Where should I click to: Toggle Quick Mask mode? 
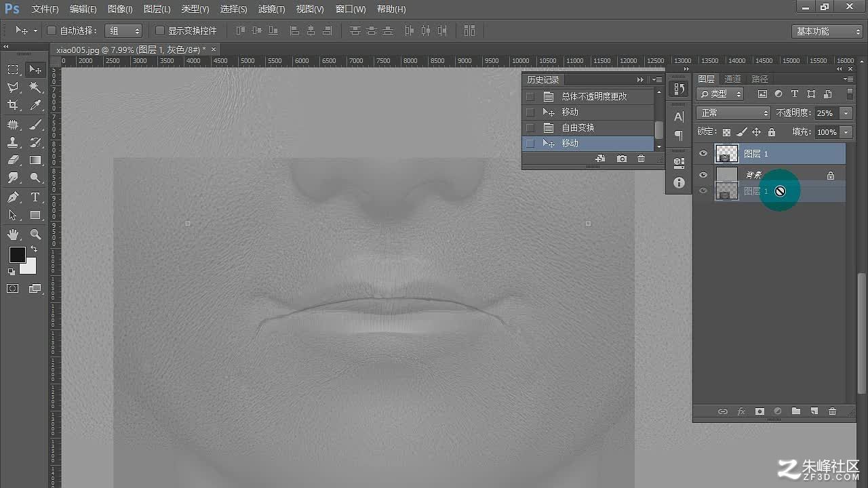[x=13, y=289]
